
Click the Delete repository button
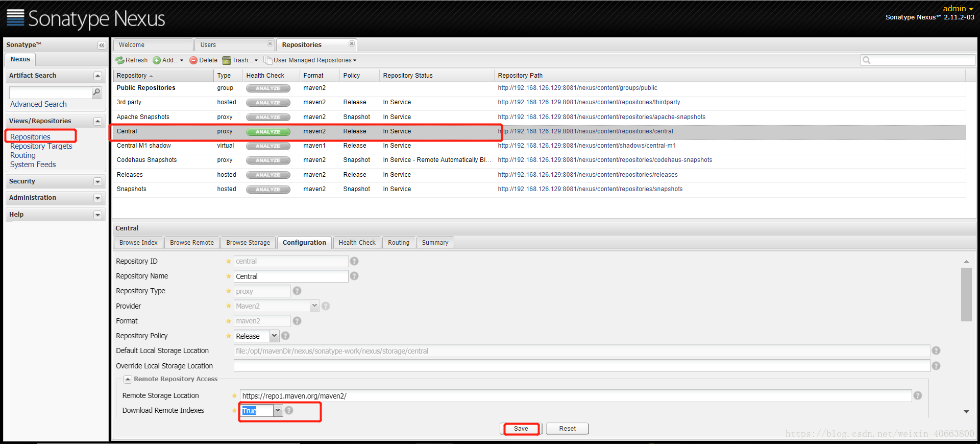point(204,60)
